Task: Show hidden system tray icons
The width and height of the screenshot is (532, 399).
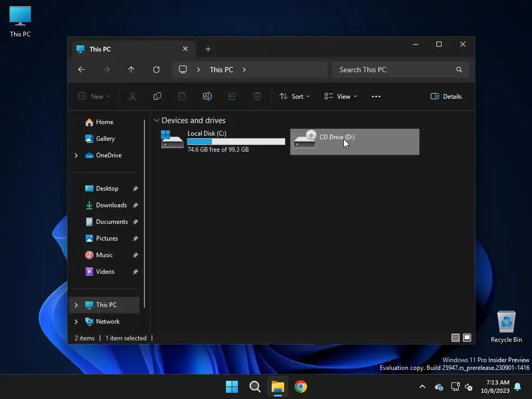Action: 422,387
